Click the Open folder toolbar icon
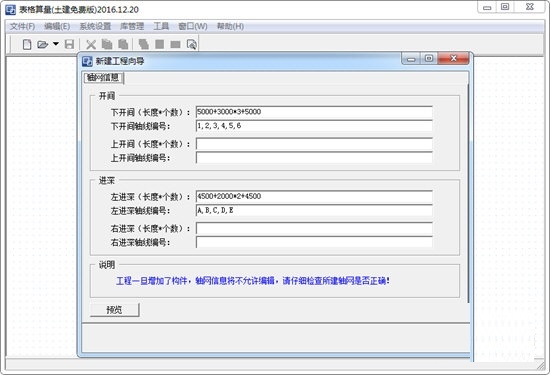The image size is (550, 375). click(x=42, y=45)
